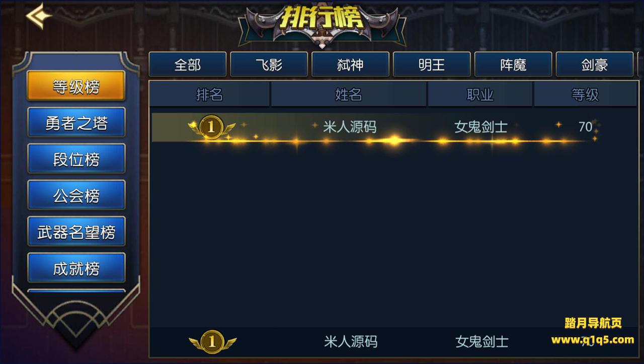Show the 武器名望榜 list

coord(76,232)
